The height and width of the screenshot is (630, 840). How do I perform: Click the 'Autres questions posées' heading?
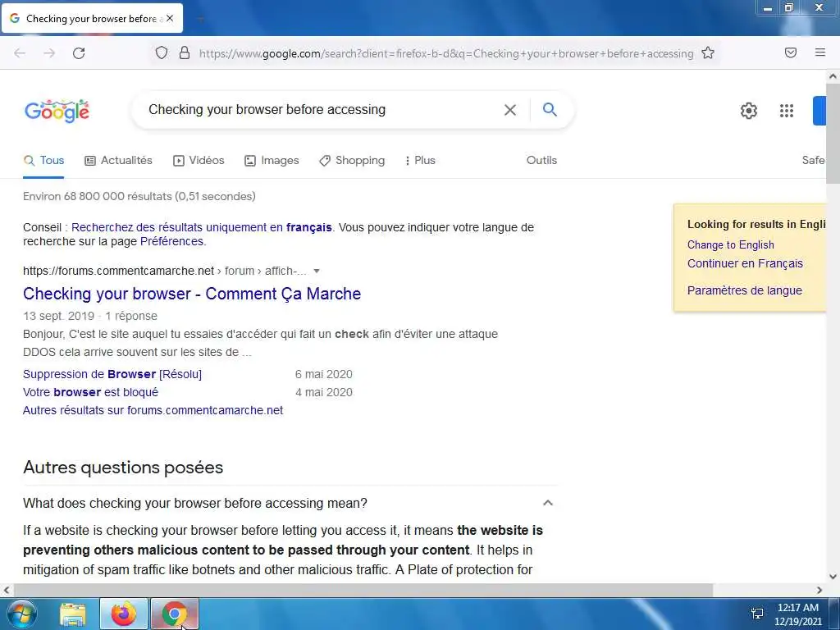[x=123, y=467]
